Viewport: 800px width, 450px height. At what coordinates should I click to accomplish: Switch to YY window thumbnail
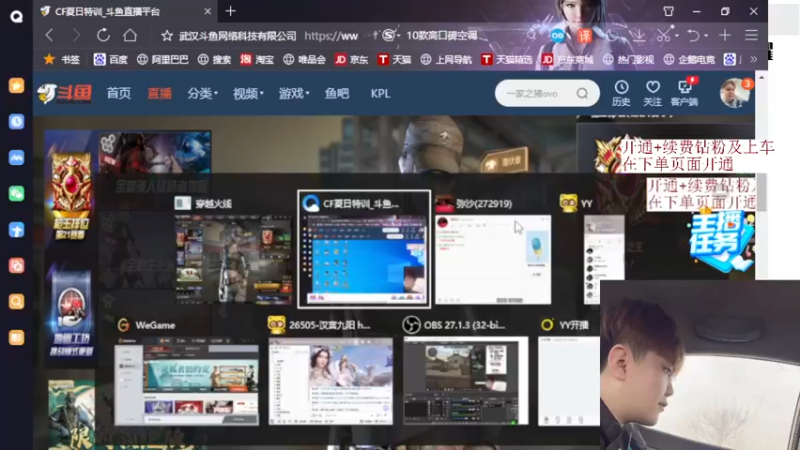604,259
